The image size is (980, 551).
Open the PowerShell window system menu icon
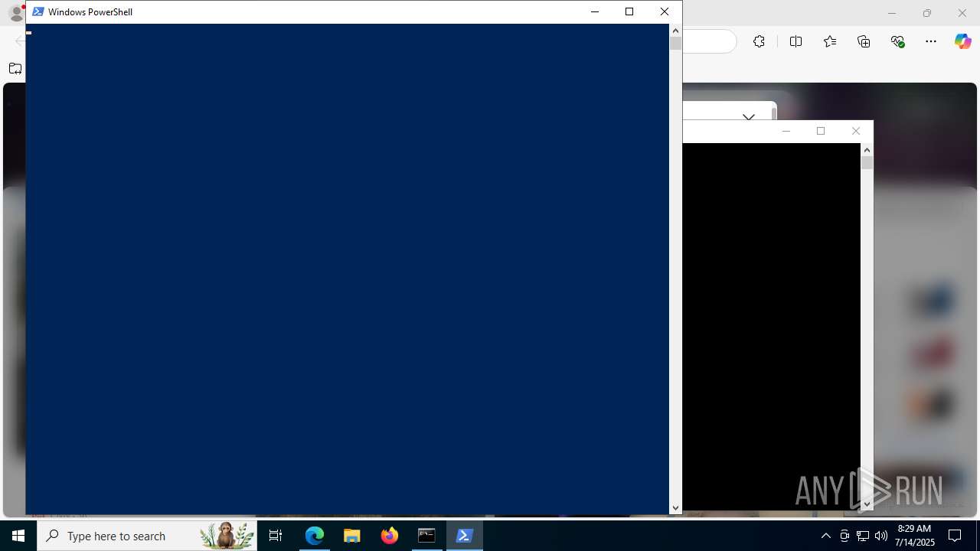pos(38,11)
